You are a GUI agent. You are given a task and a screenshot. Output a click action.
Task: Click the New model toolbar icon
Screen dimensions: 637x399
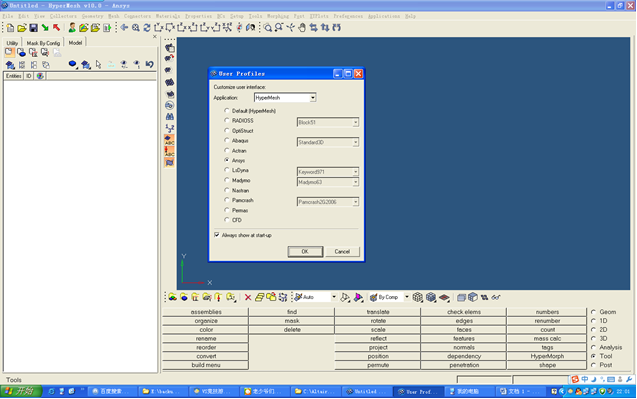pos(10,28)
